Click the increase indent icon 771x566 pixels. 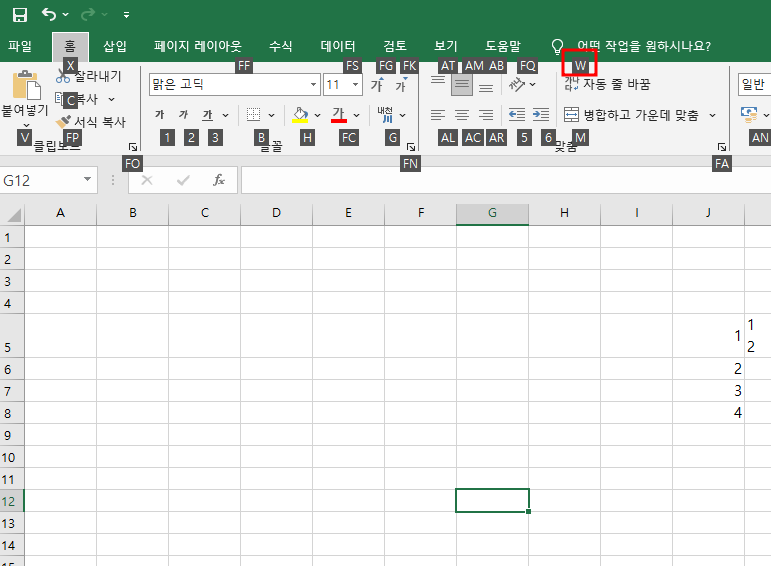[x=541, y=115]
